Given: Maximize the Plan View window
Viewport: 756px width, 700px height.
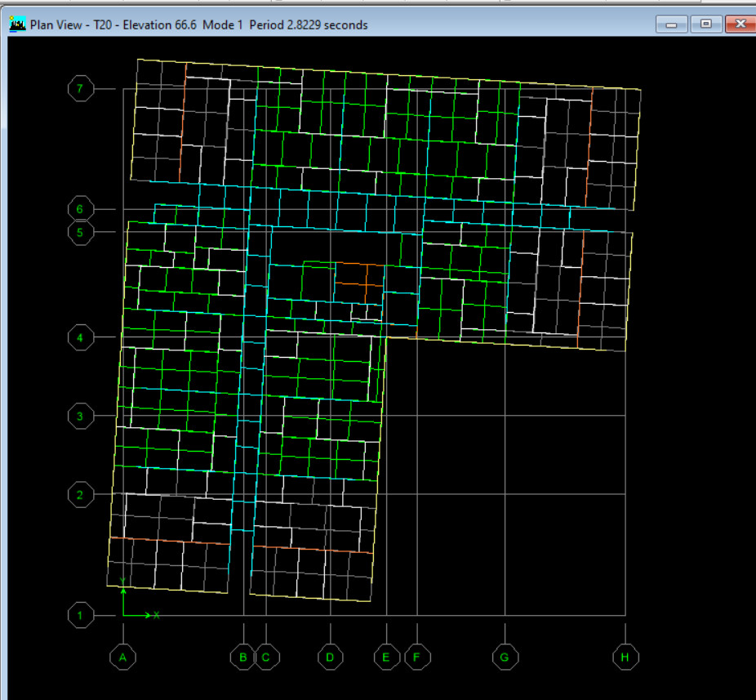Looking at the screenshot, I should tap(706, 25).
